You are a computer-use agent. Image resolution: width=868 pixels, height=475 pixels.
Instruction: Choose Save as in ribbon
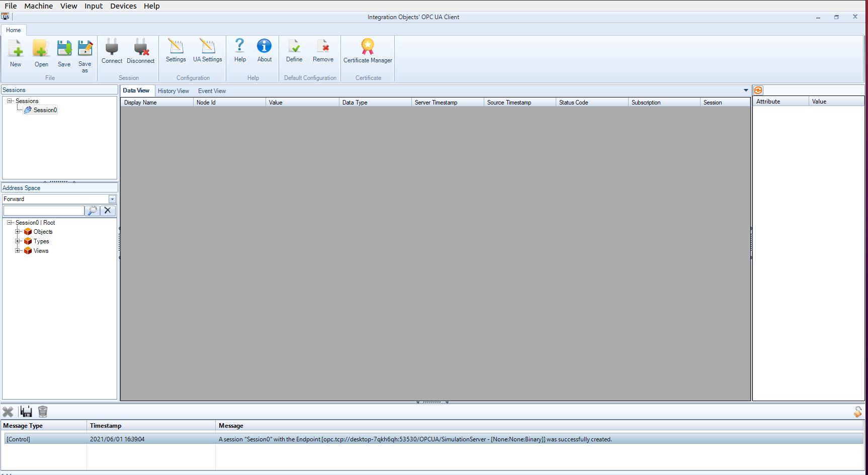84,56
